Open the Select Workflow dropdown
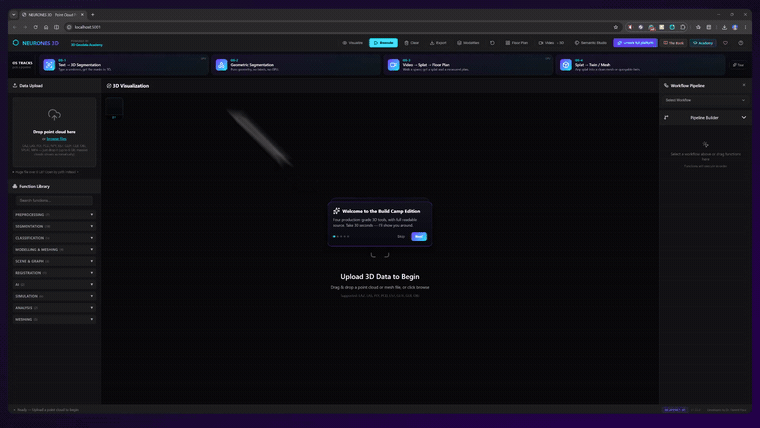 (x=705, y=100)
